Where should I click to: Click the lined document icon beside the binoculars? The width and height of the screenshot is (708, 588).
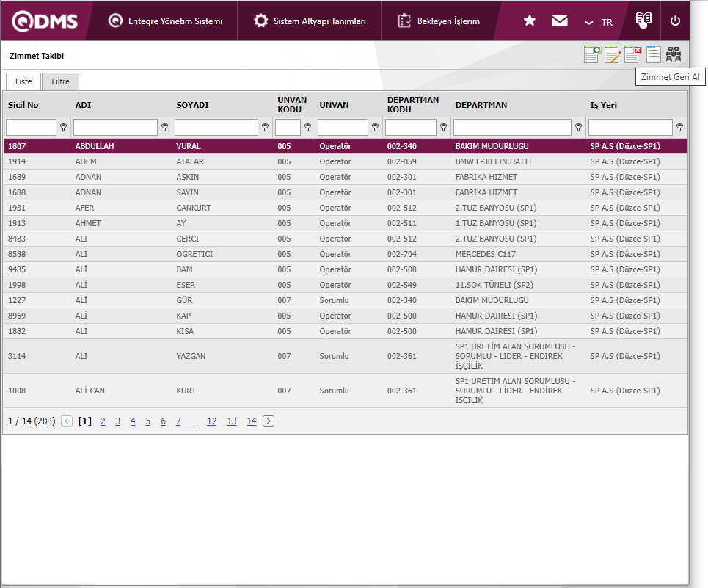(654, 55)
